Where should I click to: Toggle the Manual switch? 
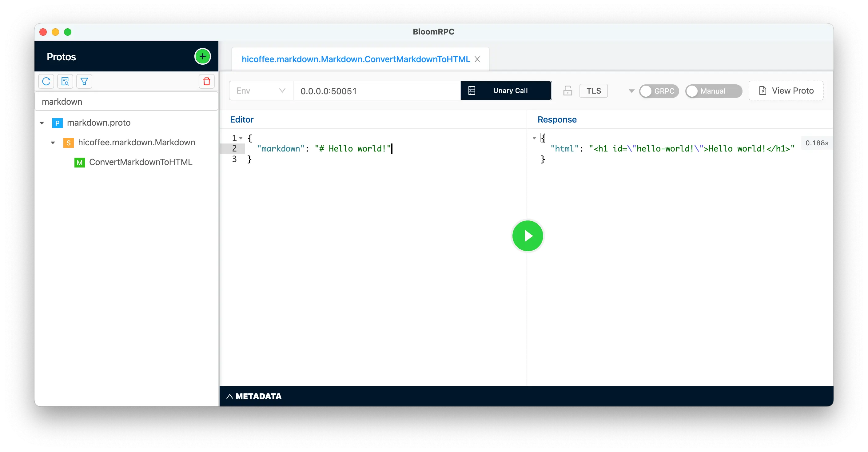pos(713,91)
